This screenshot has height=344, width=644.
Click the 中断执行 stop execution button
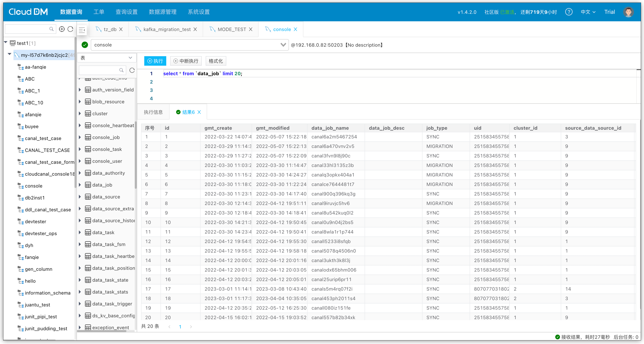[186, 61]
